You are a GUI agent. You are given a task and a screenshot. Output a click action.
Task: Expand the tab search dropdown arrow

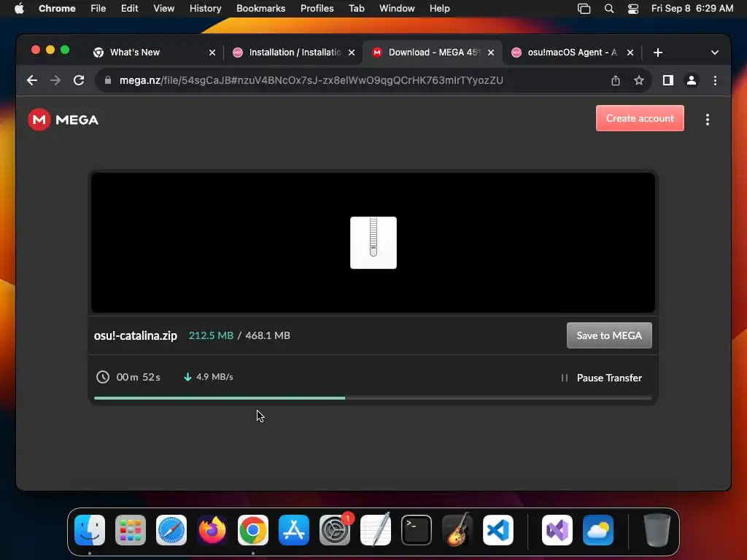point(715,52)
